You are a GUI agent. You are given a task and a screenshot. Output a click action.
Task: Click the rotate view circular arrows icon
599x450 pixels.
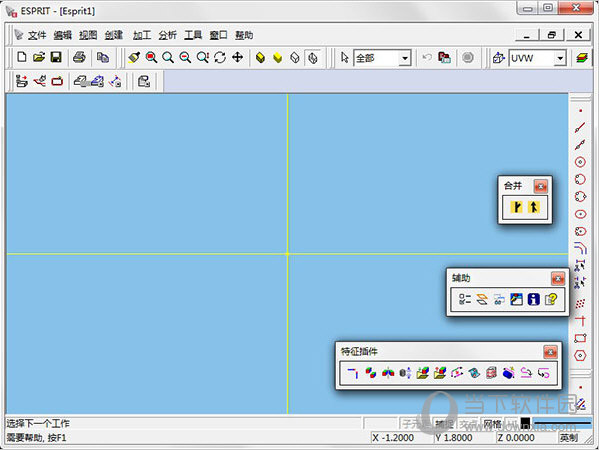point(220,58)
